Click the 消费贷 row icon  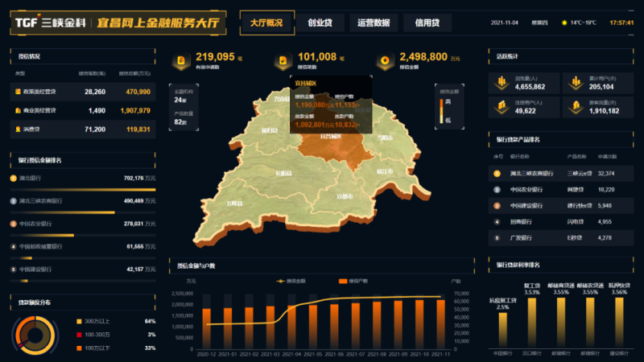[18, 129]
